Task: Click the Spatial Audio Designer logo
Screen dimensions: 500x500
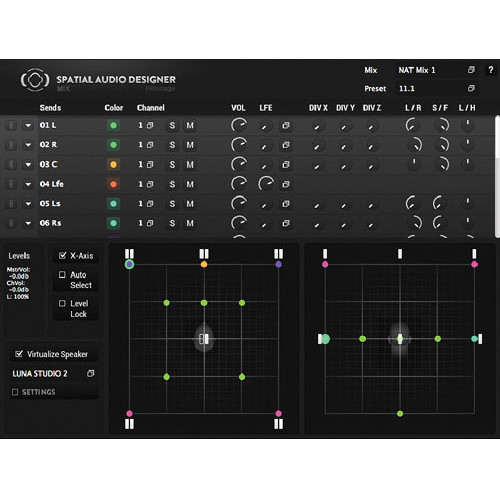Action: point(35,80)
